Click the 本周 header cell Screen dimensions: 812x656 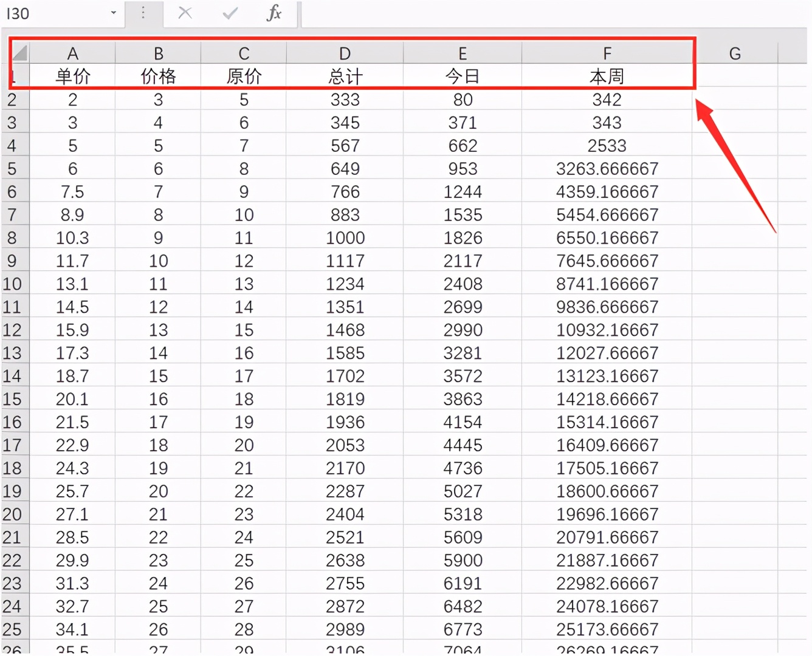click(607, 77)
